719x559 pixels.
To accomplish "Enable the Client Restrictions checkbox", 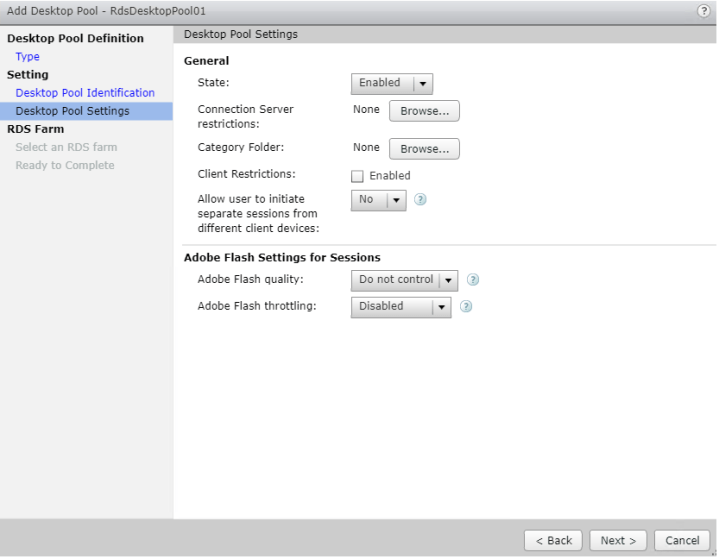I will pos(358,176).
